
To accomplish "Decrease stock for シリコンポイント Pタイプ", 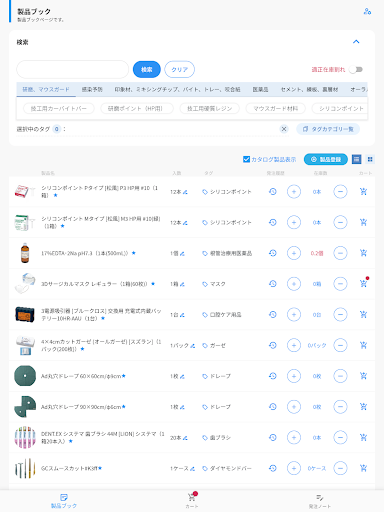I will [340, 192].
